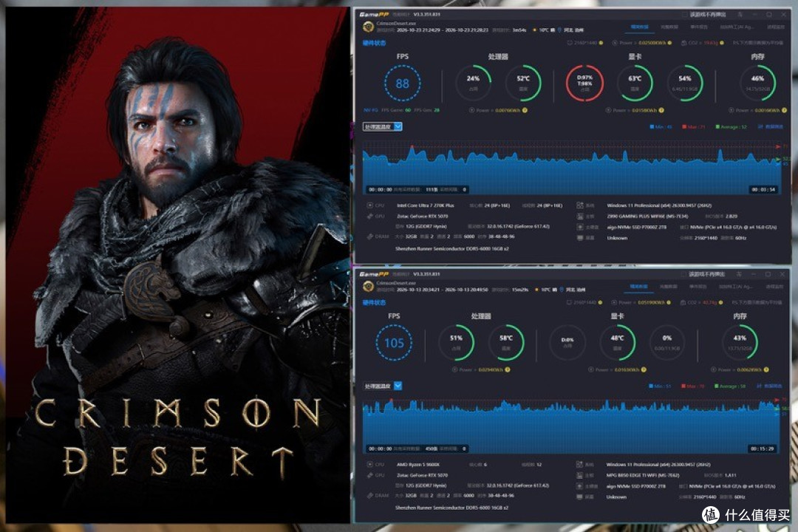Click the pin-window icon in the upper title bar
The image size is (798, 532).
(x=740, y=14)
